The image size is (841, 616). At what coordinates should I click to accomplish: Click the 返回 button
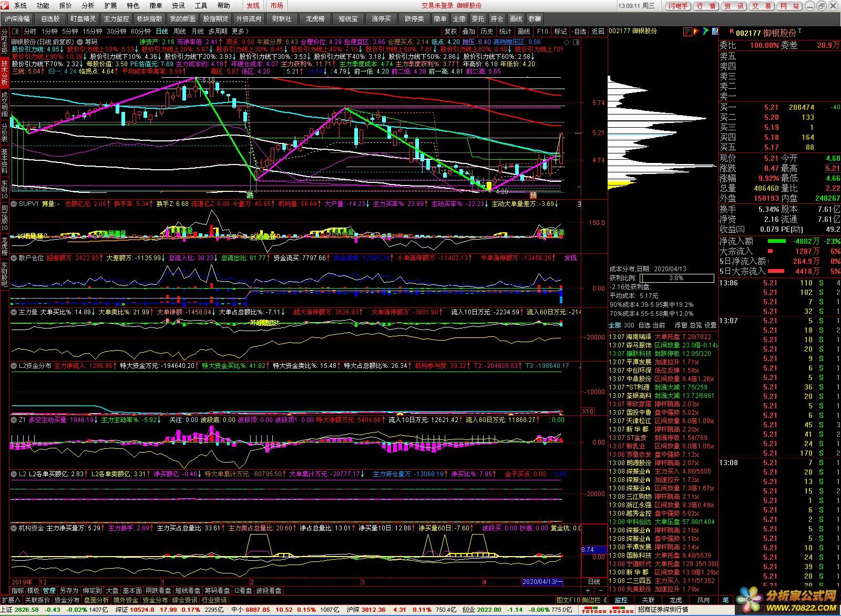tap(598, 32)
